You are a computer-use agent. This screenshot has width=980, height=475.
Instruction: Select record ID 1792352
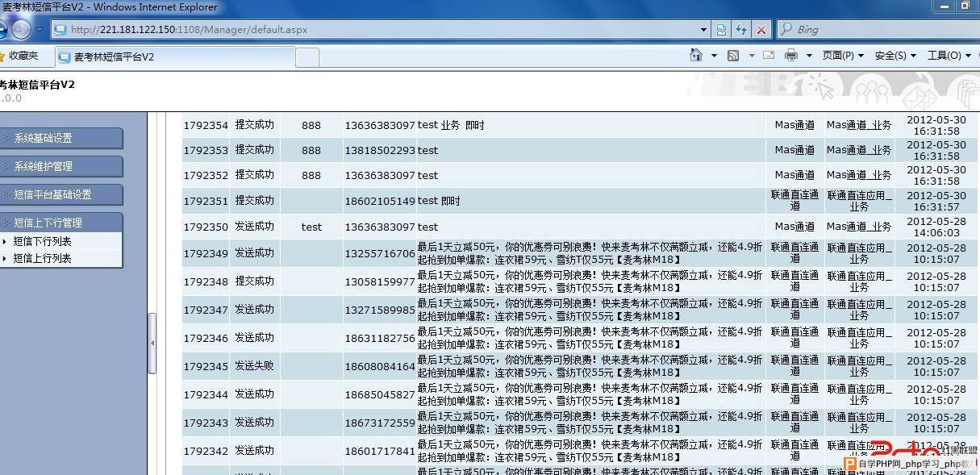click(x=206, y=175)
